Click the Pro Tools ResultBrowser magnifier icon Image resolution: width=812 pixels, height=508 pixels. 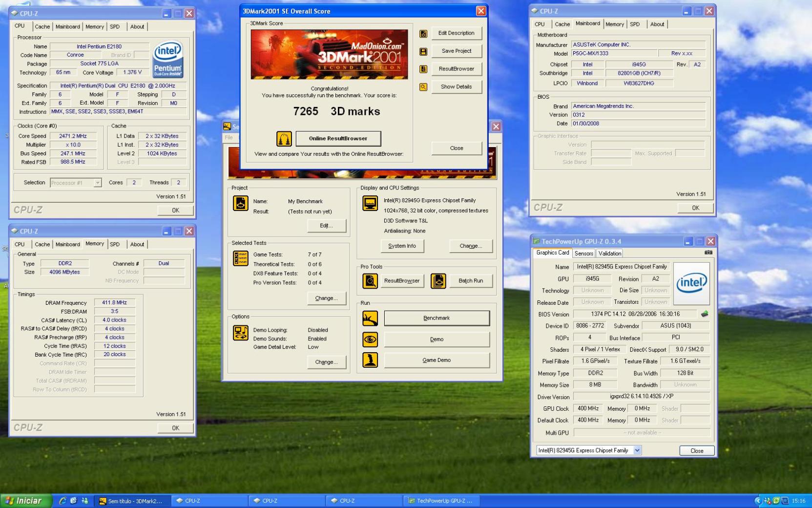(x=370, y=281)
